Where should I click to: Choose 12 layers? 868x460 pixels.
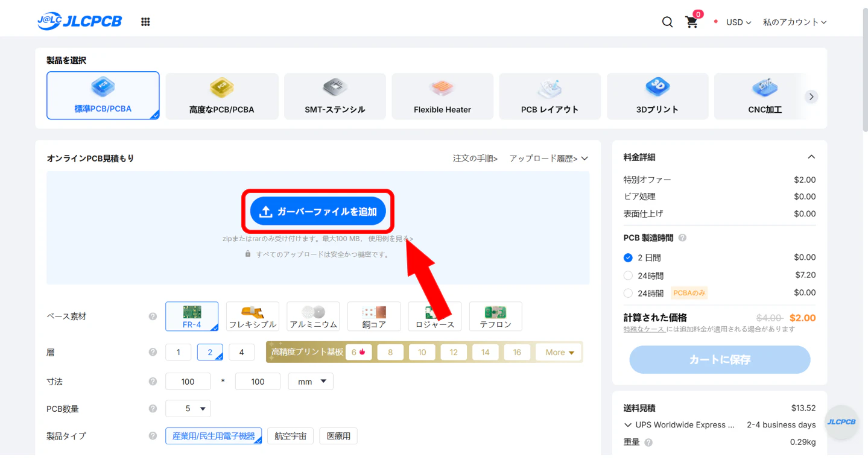(x=454, y=352)
